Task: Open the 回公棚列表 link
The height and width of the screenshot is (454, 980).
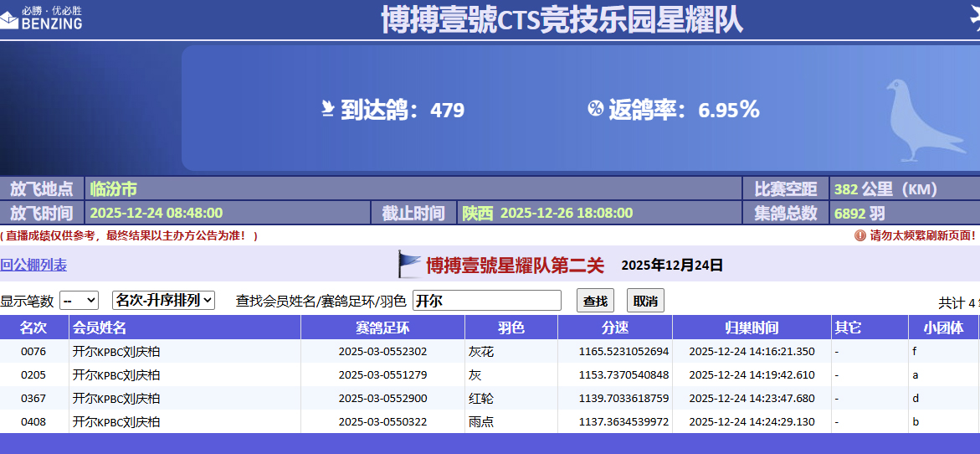Action: (x=33, y=266)
